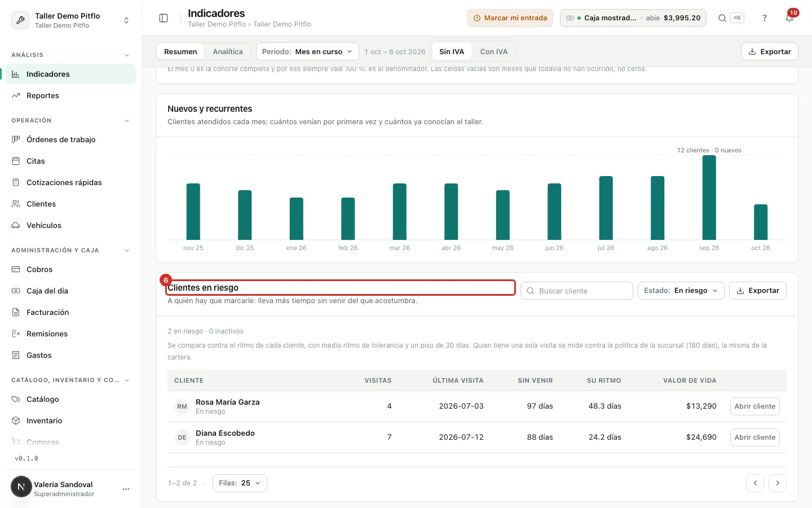The width and height of the screenshot is (812, 508).
Task: Click the Facturación document icon
Action: 16,312
